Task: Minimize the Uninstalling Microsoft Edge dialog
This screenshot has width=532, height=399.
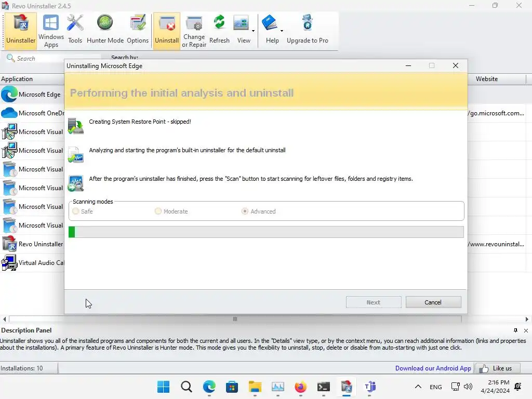Action: tap(408, 65)
